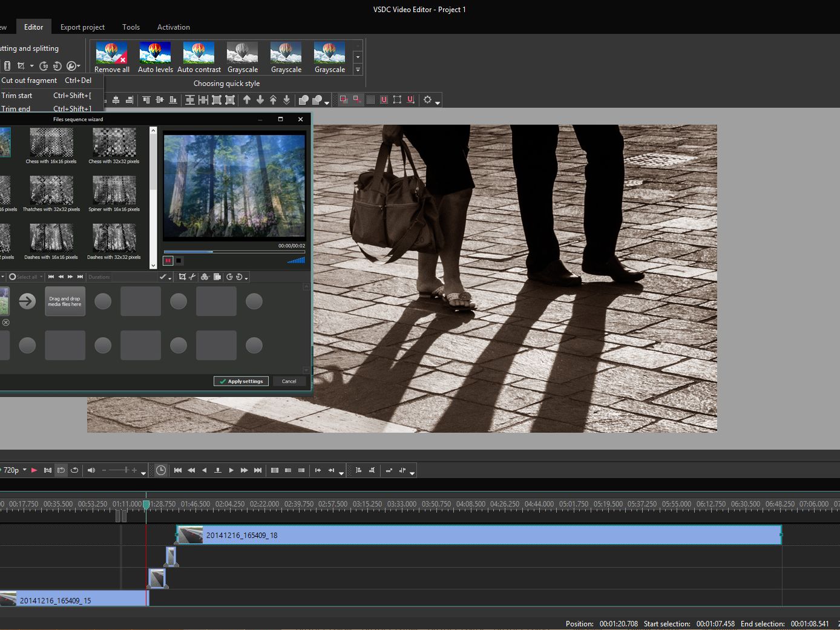840x630 pixels.
Task: Open the Tools tab
Action: pyautogui.click(x=131, y=27)
